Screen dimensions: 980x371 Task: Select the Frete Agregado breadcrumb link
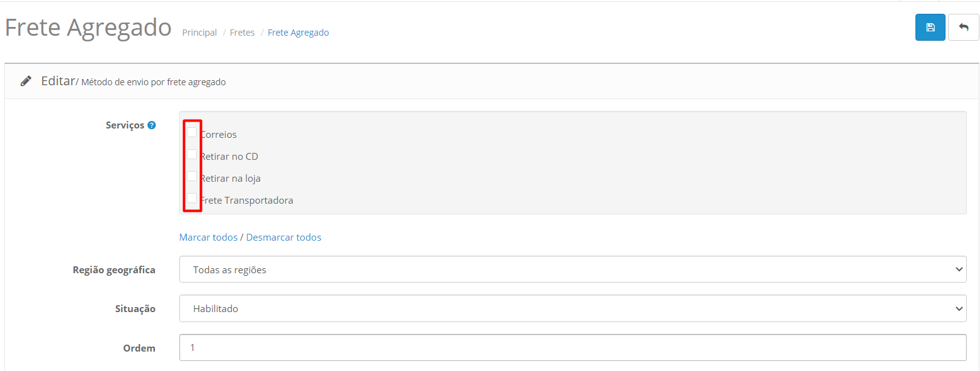tap(298, 33)
